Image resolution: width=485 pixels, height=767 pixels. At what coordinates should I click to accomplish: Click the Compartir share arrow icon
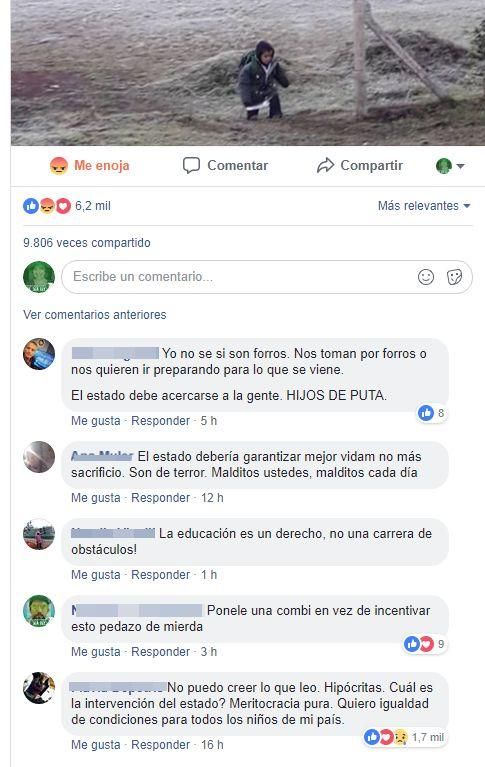click(x=325, y=166)
